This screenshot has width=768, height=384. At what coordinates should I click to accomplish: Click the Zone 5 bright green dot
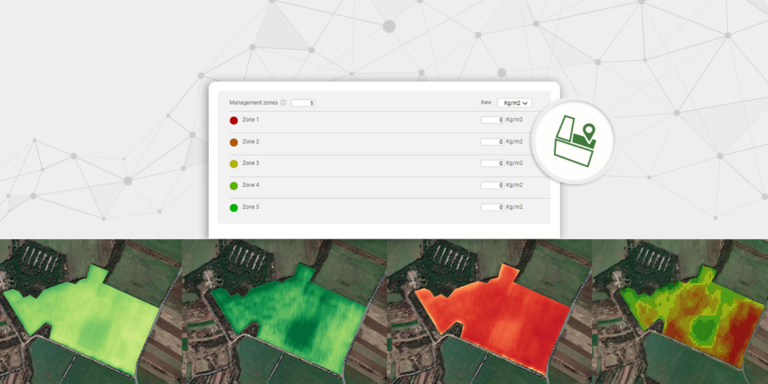click(234, 208)
